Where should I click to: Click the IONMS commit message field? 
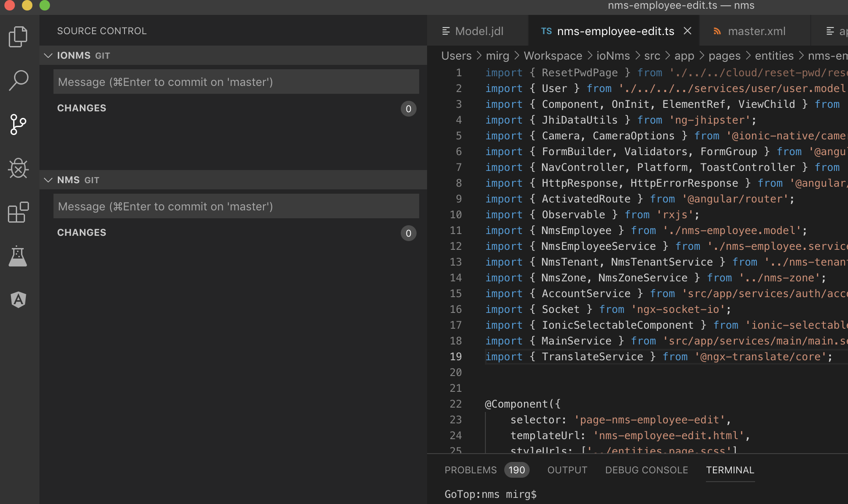click(236, 82)
